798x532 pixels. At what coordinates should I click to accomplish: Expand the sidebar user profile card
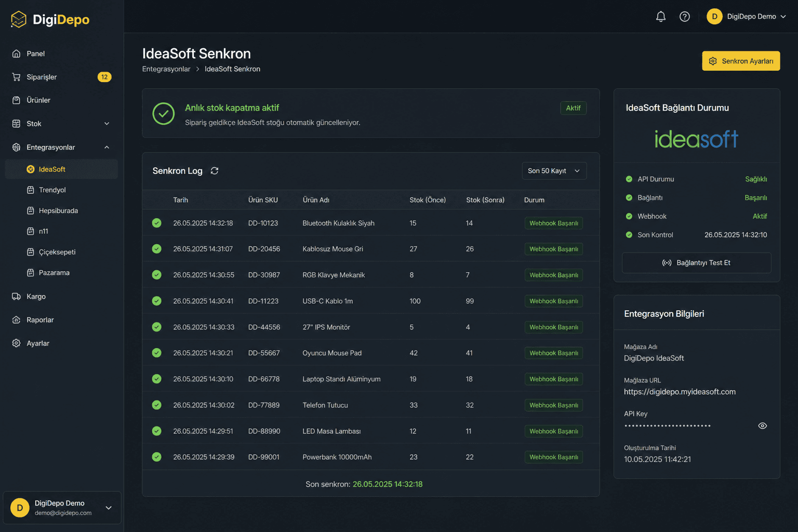click(62, 508)
